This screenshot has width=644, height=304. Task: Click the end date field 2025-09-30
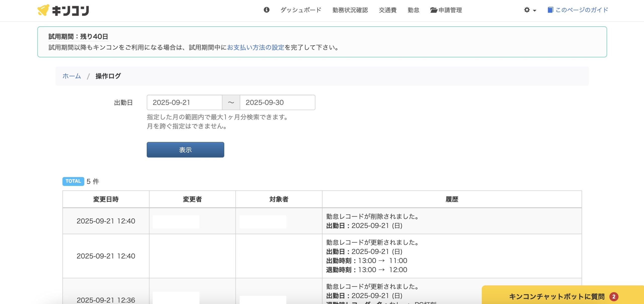[x=277, y=103]
